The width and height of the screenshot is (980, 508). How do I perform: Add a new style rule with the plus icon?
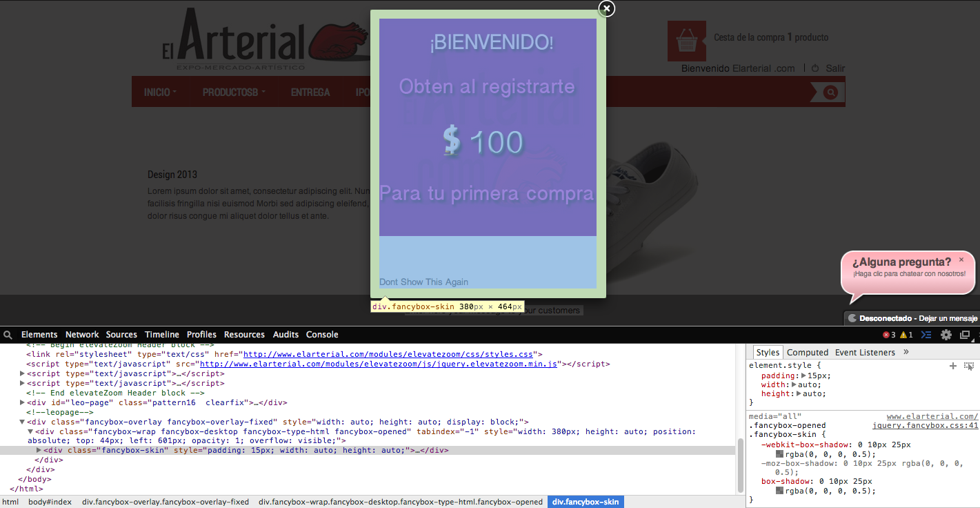coord(953,366)
